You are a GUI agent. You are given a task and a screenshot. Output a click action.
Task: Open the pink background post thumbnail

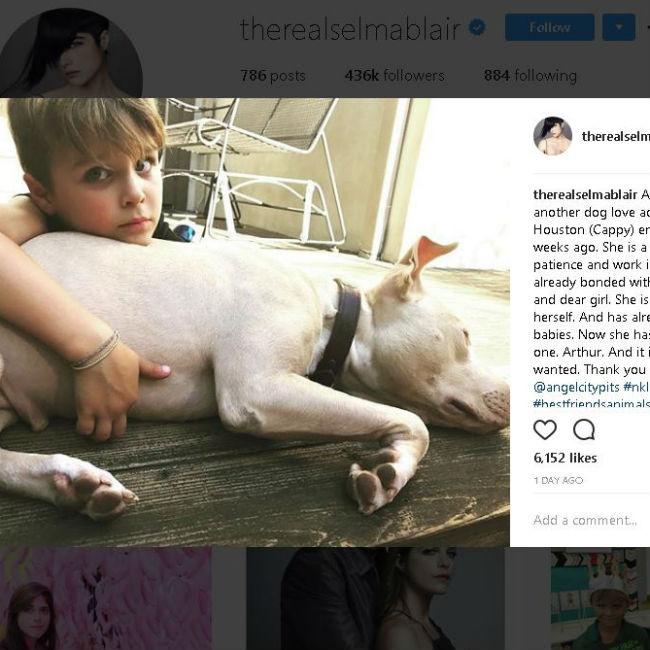[105, 599]
